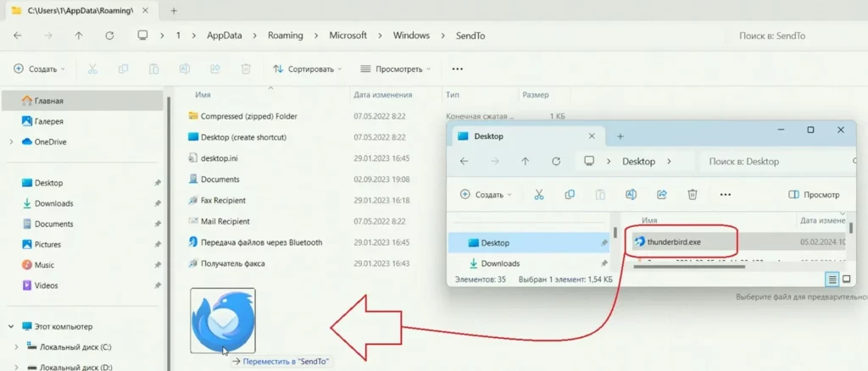Go back in the SendTo window
The height and width of the screenshot is (371, 868).
pyautogui.click(x=18, y=36)
